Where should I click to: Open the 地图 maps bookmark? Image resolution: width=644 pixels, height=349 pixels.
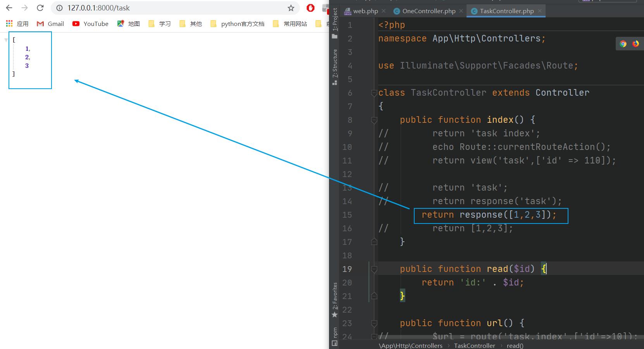click(x=129, y=24)
